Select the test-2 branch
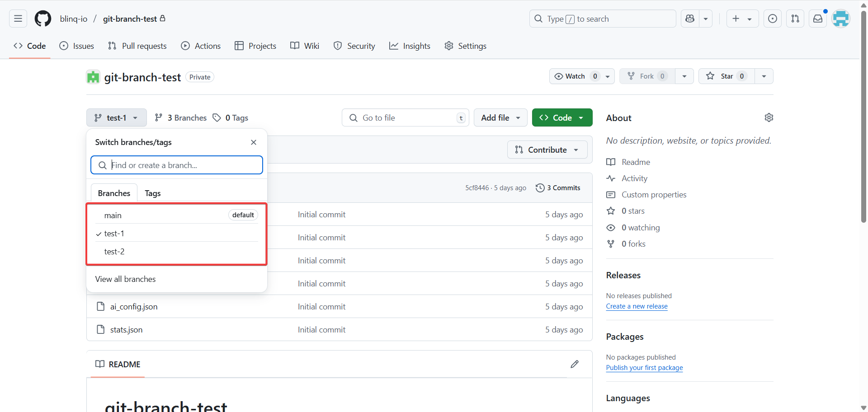Viewport: 868px width, 412px height. coord(114,252)
